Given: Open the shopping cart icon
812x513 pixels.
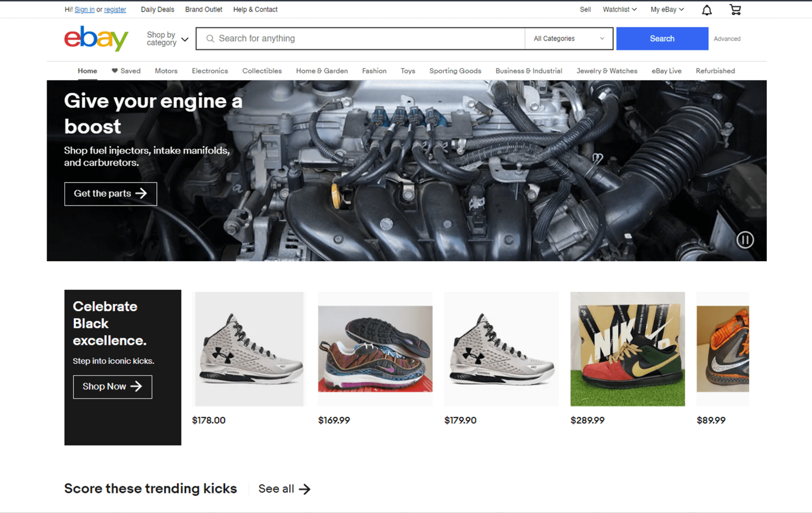Looking at the screenshot, I should 735,10.
